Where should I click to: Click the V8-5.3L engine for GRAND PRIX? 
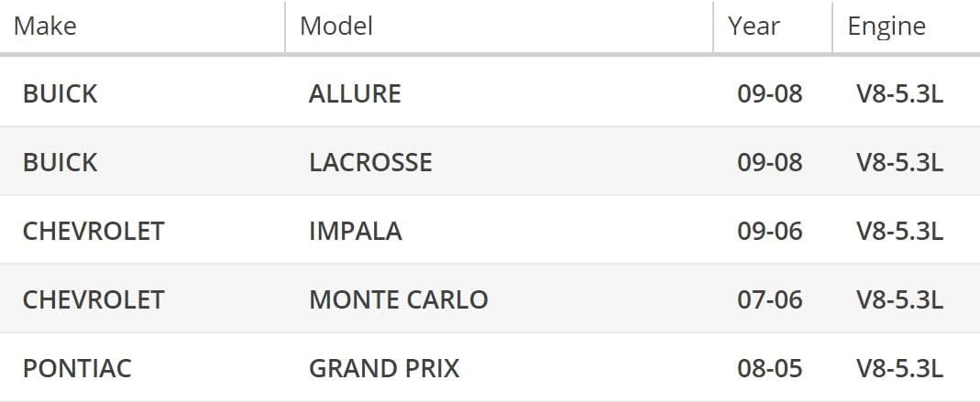tap(899, 368)
